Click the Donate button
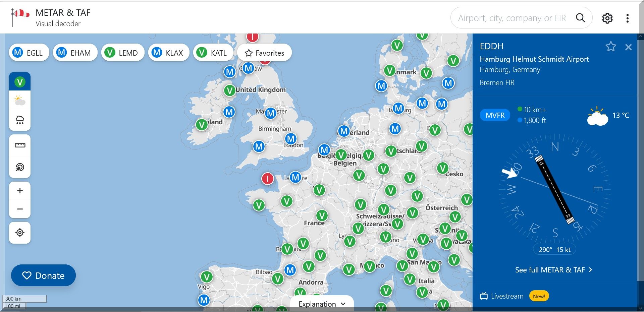Image resolution: width=644 pixels, height=312 pixels. 43,275
